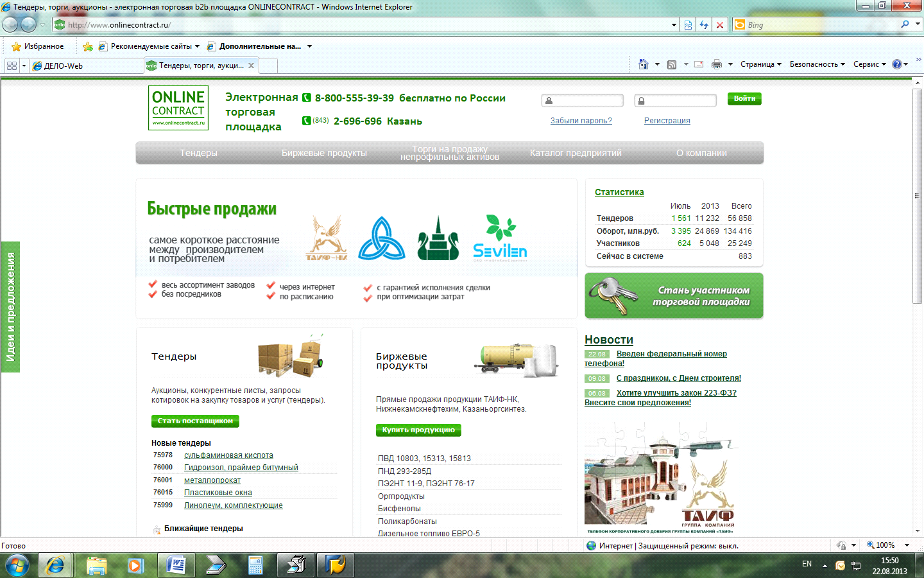The width and height of the screenshot is (924, 578).
Task: Stop page loading with the red X icon
Action: point(720,25)
